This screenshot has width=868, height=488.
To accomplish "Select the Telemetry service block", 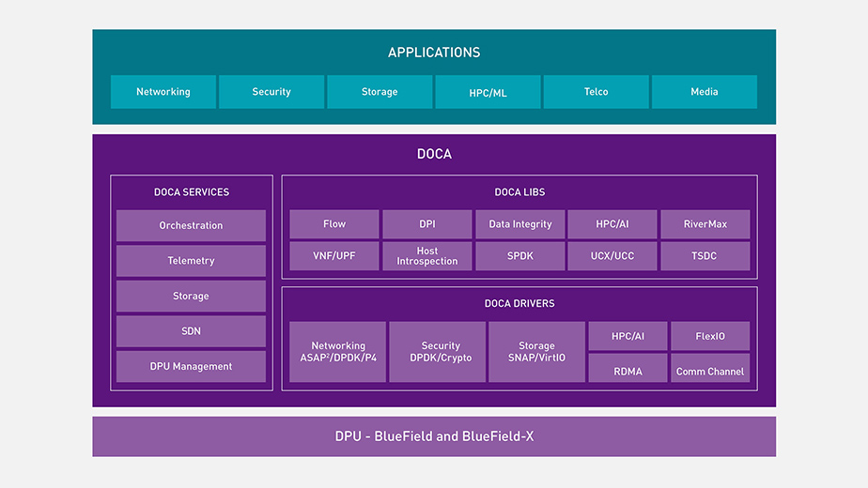I will tap(191, 261).
